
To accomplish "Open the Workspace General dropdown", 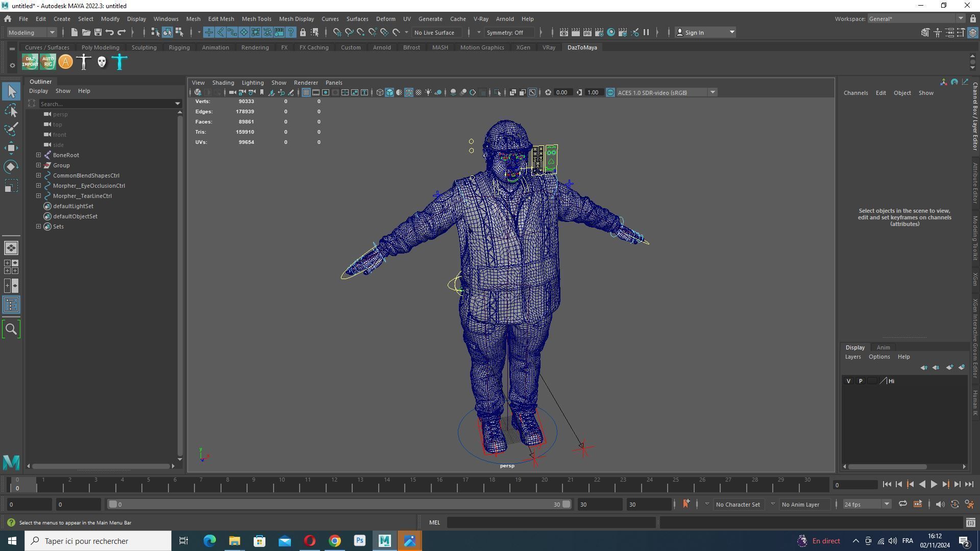I will click(916, 19).
